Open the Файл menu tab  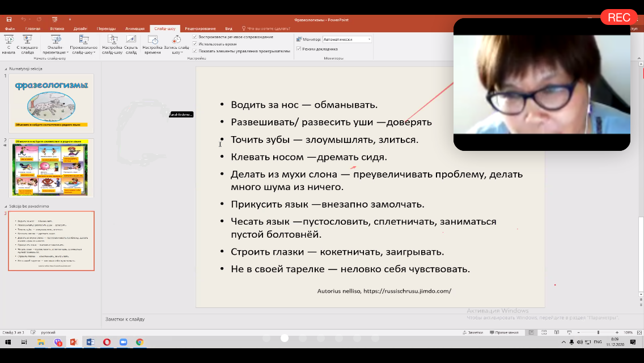click(x=10, y=28)
